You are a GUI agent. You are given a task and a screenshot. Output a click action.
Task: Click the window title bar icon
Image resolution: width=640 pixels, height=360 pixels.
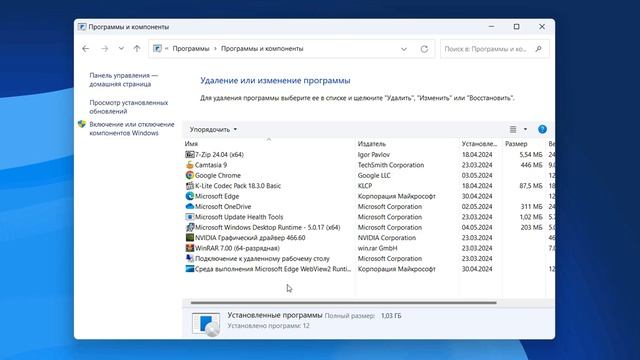click(x=82, y=27)
